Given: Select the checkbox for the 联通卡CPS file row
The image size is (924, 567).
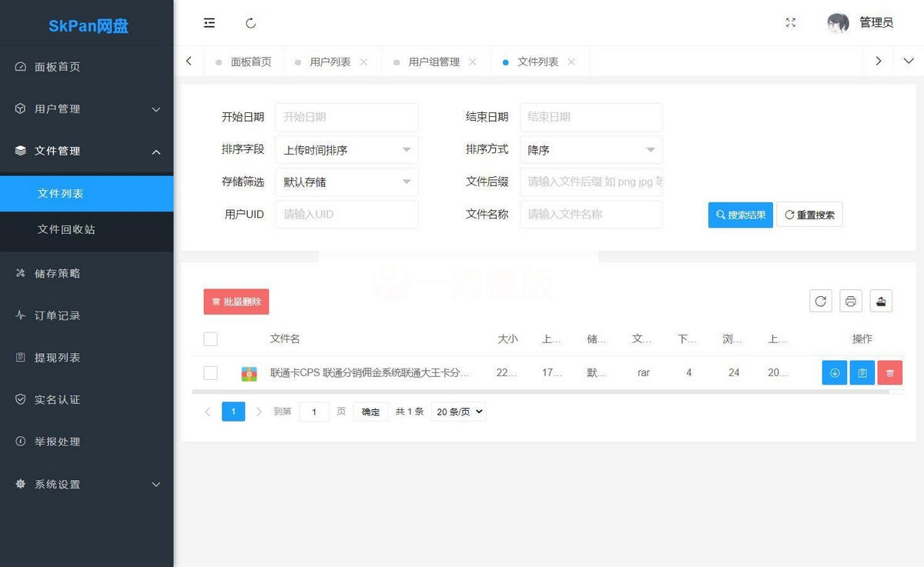Looking at the screenshot, I should coord(211,372).
